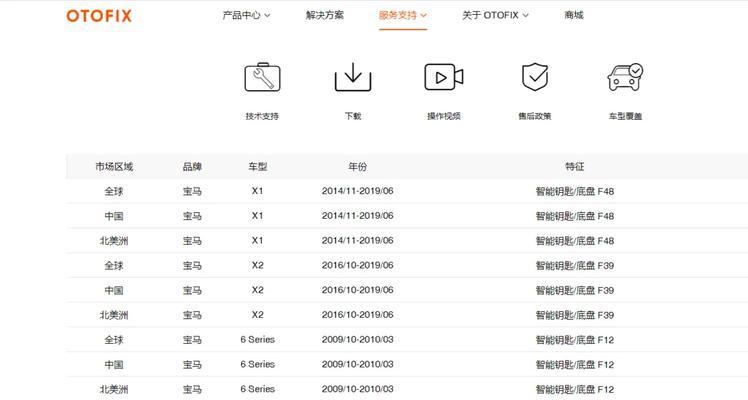
Task: Click the 品牌 column header
Action: (192, 166)
